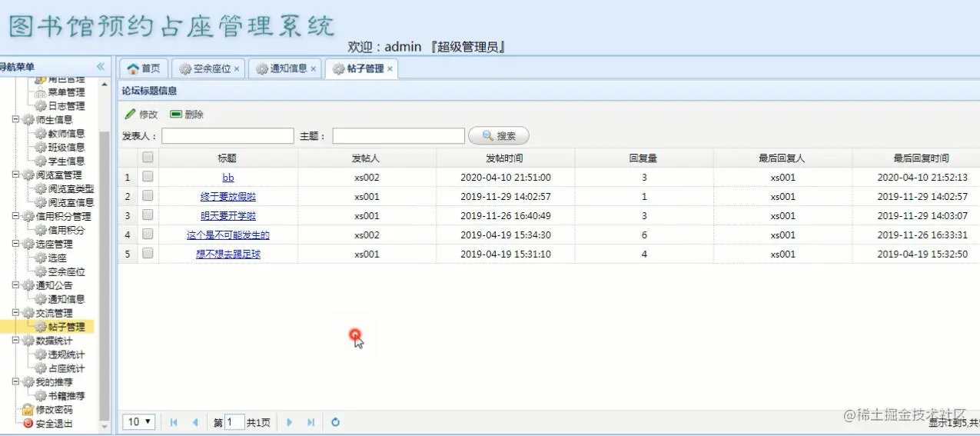Close the 通知信息 tab
This screenshot has height=436, width=980.
click(314, 68)
